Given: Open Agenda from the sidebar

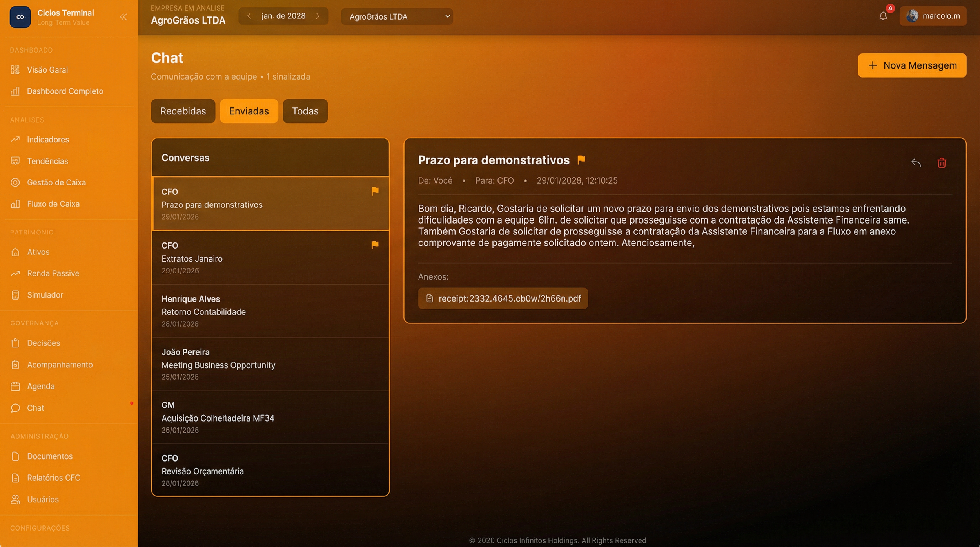Looking at the screenshot, I should click(41, 386).
